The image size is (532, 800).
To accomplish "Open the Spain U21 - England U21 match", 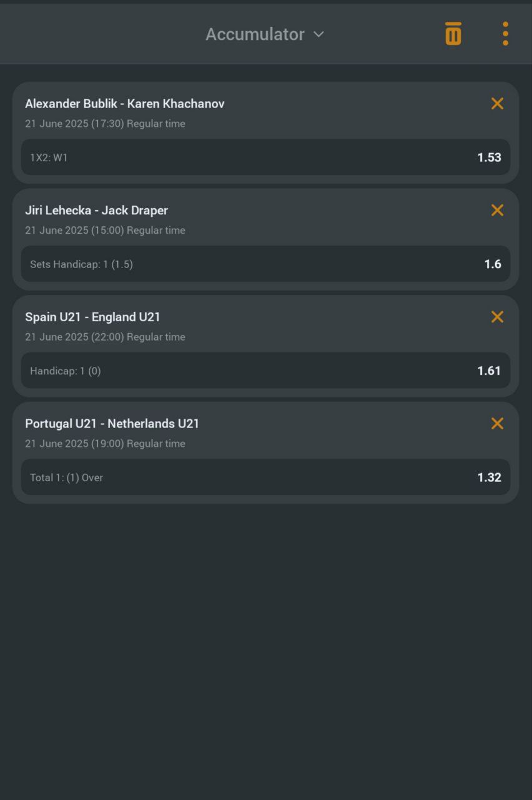I will coord(92,317).
